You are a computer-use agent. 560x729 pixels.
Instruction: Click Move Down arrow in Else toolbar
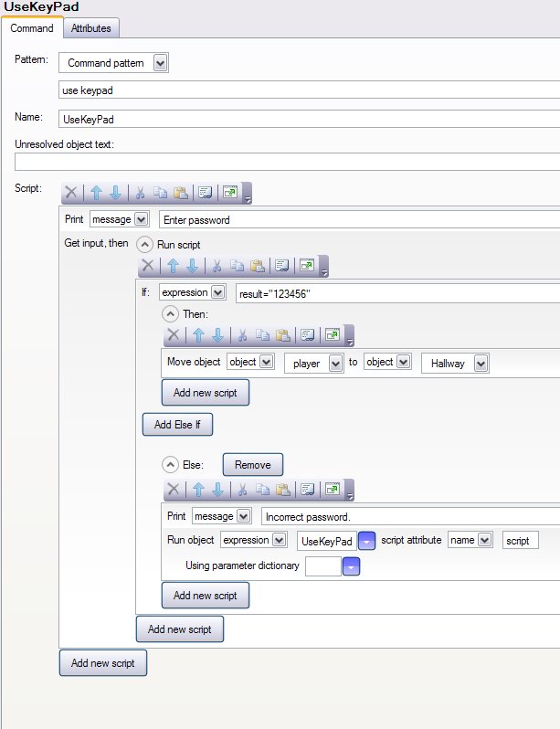[x=217, y=490]
